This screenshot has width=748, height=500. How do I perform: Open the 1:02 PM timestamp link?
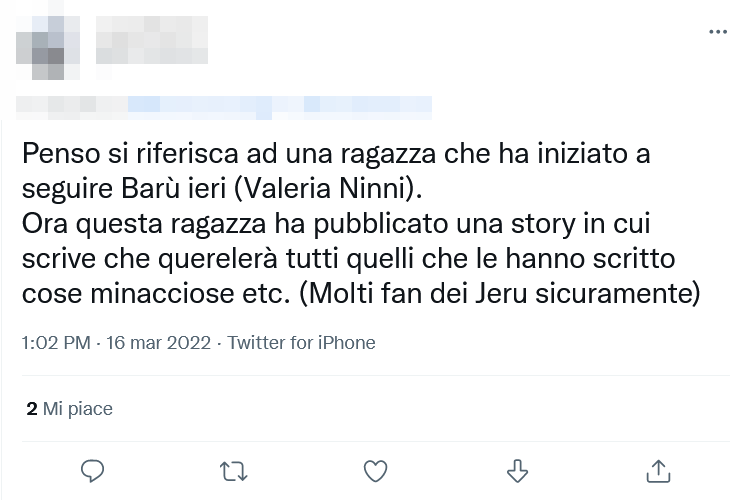click(x=55, y=343)
